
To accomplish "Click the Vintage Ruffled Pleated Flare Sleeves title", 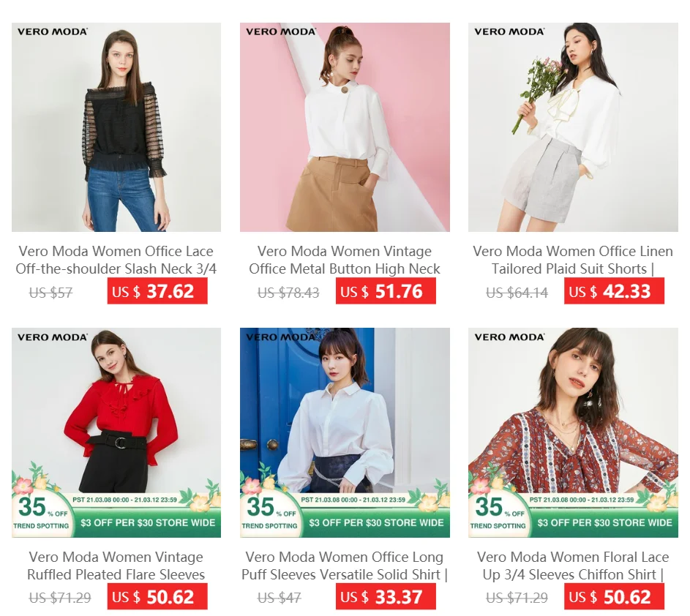I will pyautogui.click(x=116, y=566).
